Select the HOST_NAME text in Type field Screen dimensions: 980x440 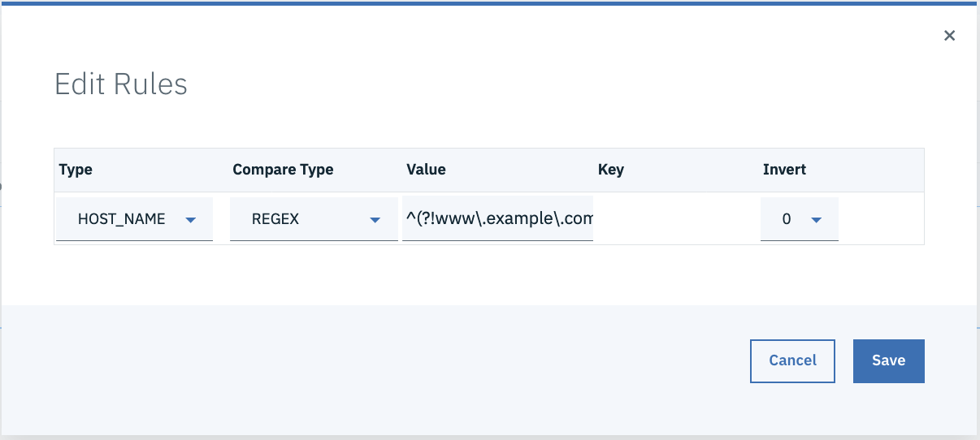pyautogui.click(x=121, y=219)
